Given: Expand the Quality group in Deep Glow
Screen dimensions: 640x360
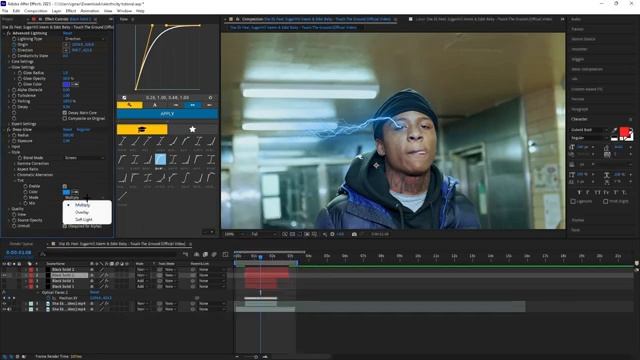Looking at the screenshot, I should pyautogui.click(x=10, y=209).
